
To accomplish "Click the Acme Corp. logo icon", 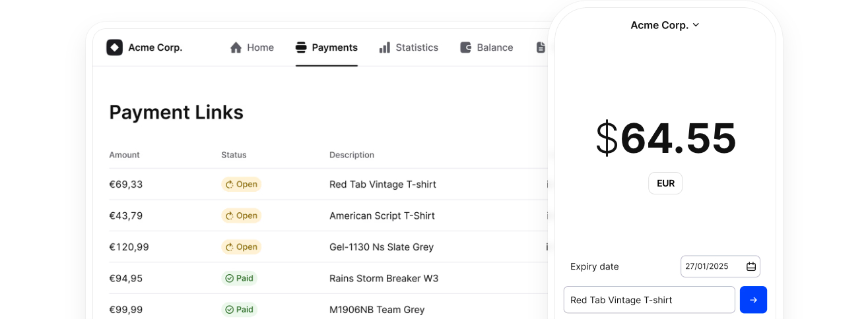I will click(x=114, y=47).
